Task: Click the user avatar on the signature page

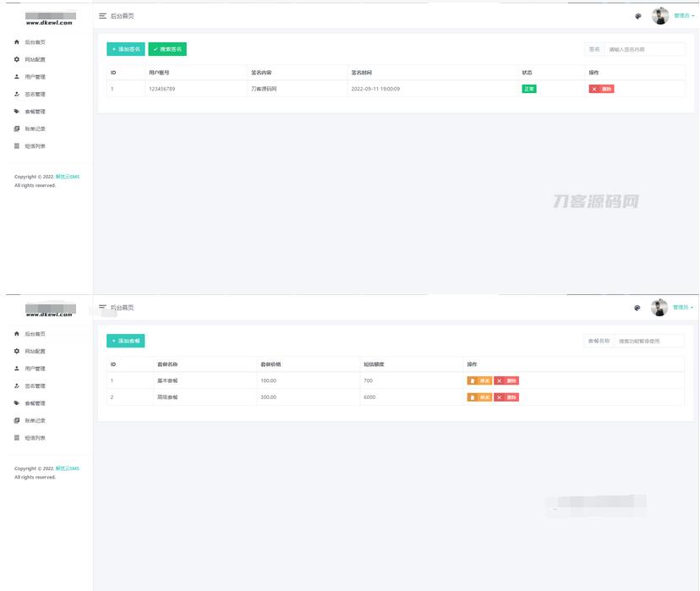Action: [x=660, y=16]
